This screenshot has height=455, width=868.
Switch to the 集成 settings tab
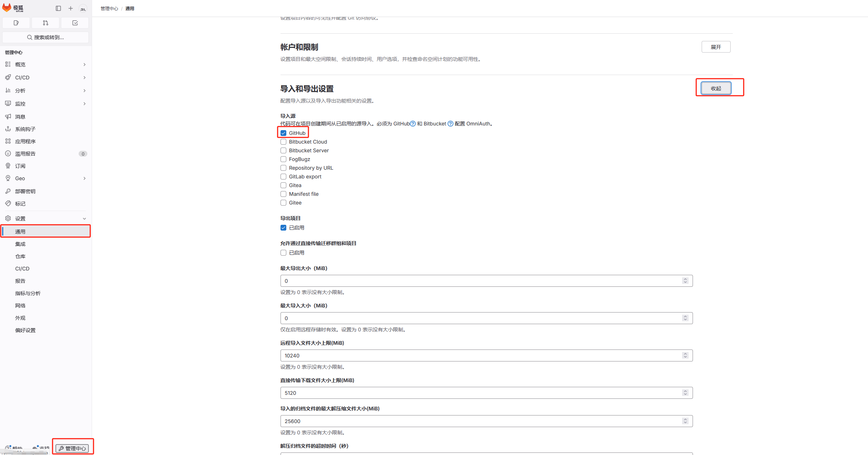point(20,244)
